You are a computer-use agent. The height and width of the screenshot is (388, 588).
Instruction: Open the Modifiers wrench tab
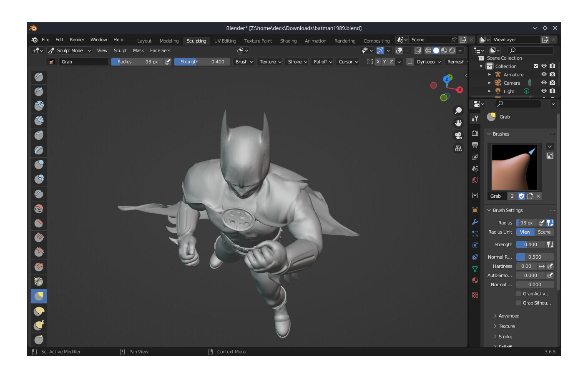(x=475, y=222)
